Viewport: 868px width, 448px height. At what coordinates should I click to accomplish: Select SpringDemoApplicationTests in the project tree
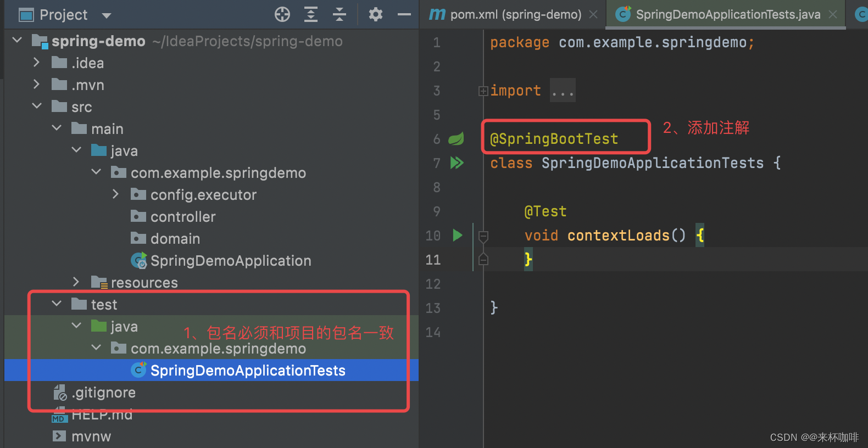(248, 371)
